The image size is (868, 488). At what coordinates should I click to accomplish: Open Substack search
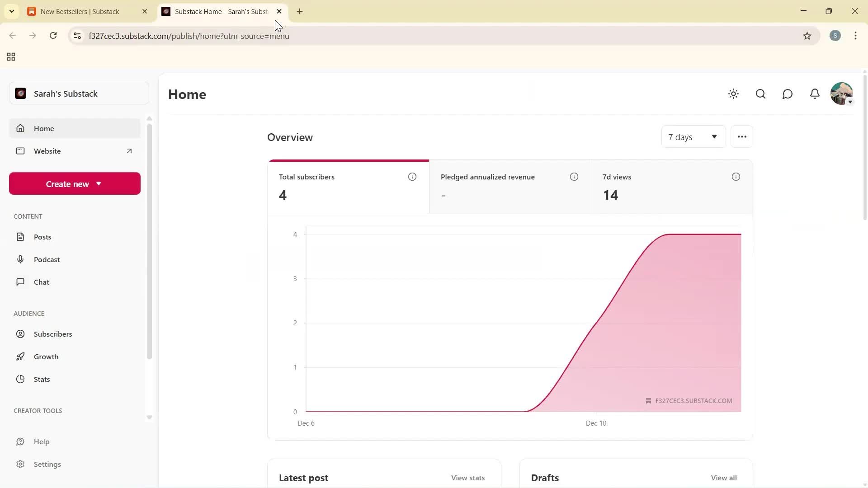(x=760, y=94)
